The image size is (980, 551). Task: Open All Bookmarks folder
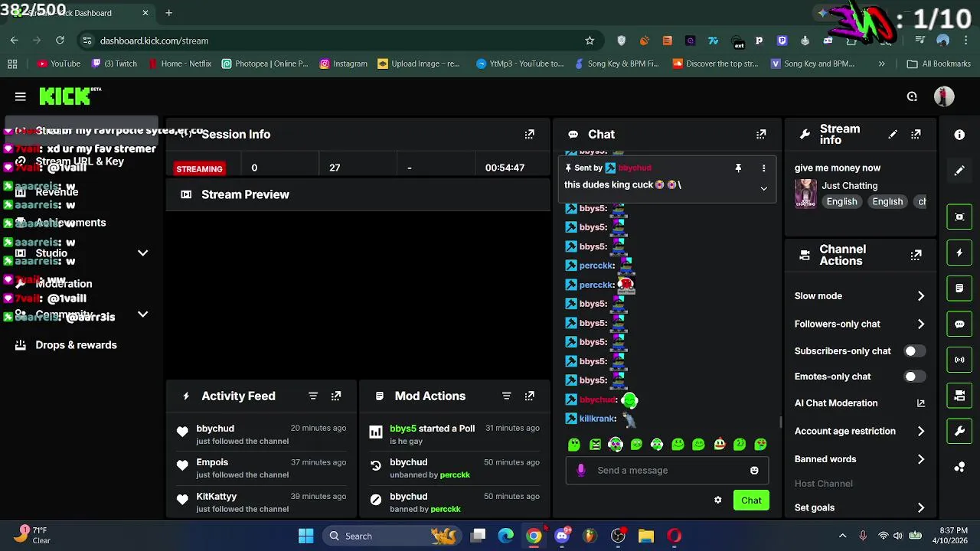pos(939,64)
